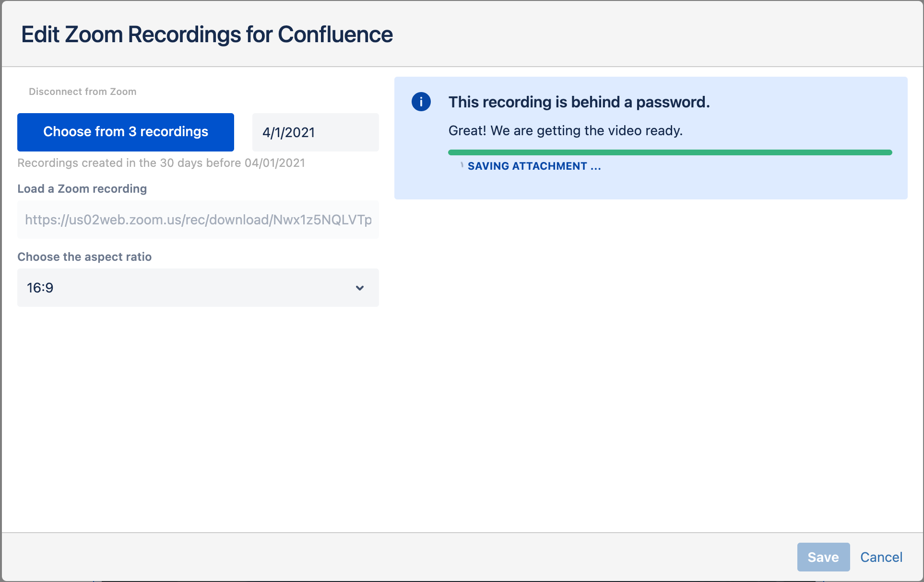Image resolution: width=924 pixels, height=582 pixels.
Task: Click the 'Edit Zoom Recordings for Confluence' title
Action: click(207, 35)
